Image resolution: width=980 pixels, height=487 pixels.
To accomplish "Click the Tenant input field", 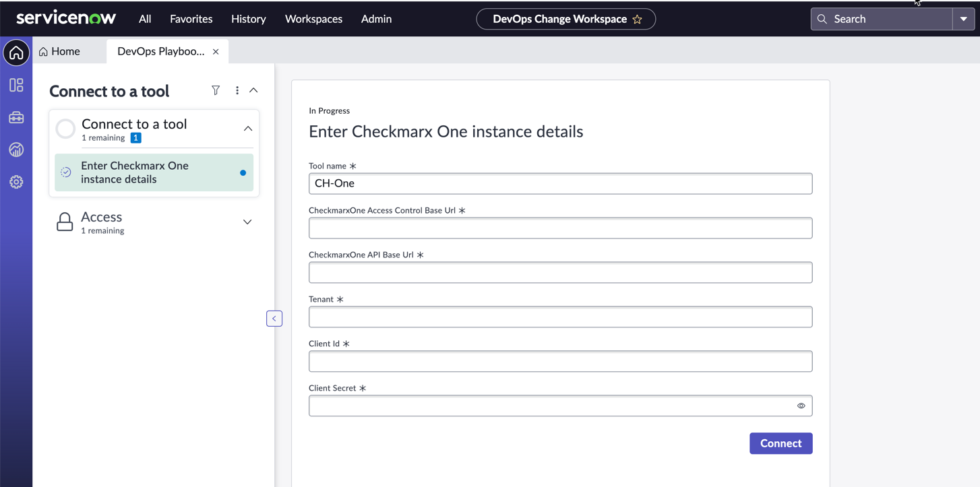I will point(560,317).
